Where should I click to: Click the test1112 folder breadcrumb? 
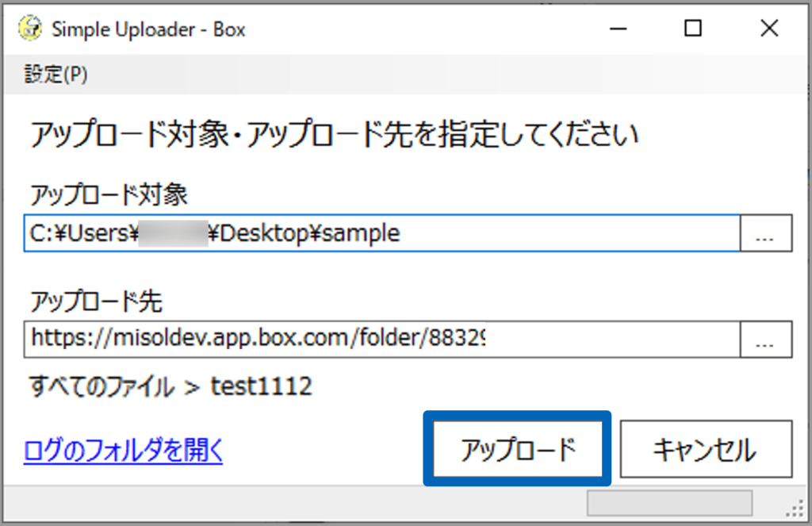(261, 387)
